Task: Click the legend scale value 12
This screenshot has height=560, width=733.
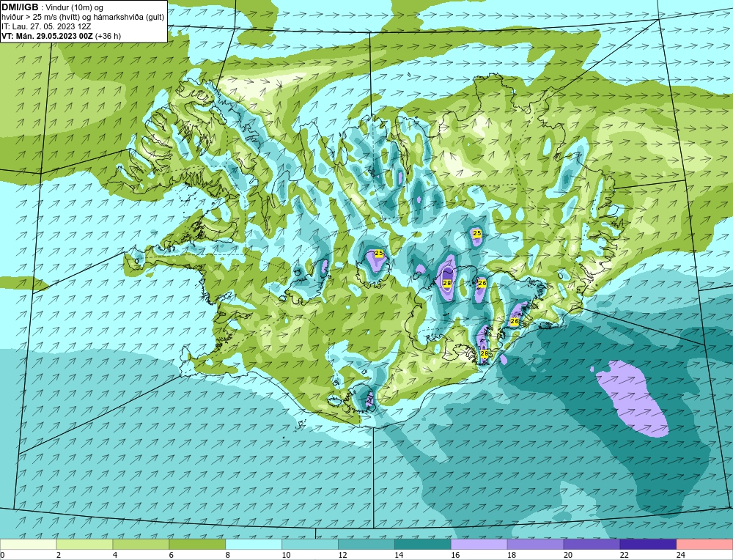Action: 342,555
